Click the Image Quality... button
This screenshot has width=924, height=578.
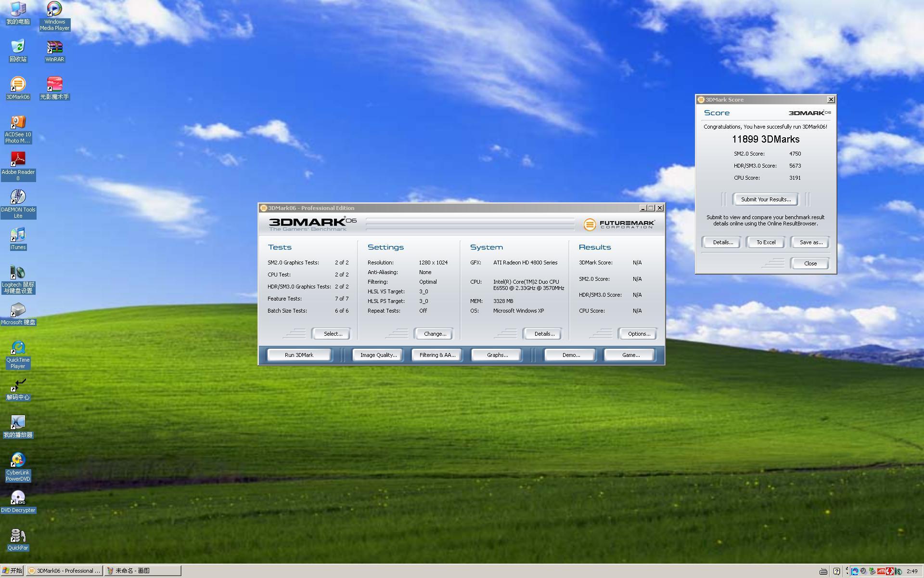click(x=378, y=355)
